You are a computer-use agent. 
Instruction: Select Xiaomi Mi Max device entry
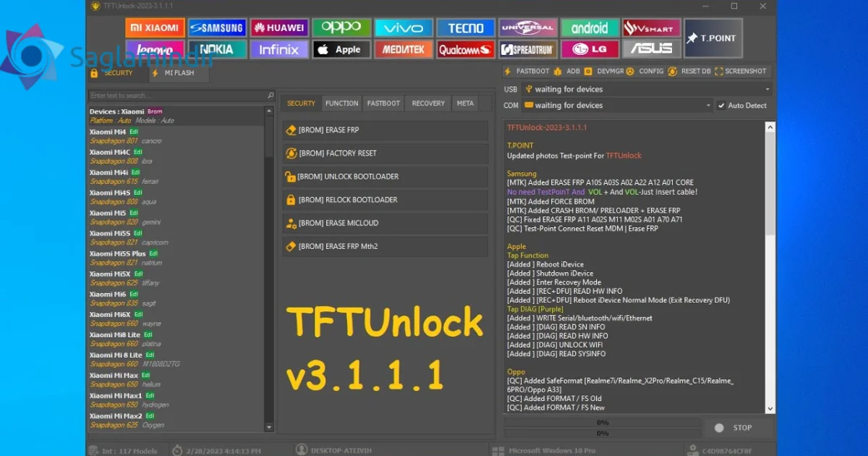176,380
